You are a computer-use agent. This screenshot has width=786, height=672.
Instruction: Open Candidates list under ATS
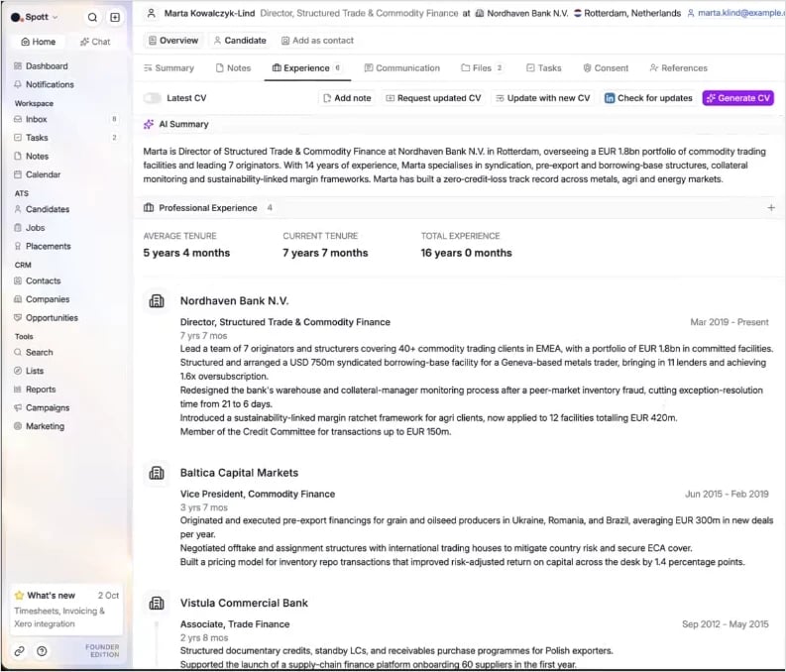pos(42,209)
